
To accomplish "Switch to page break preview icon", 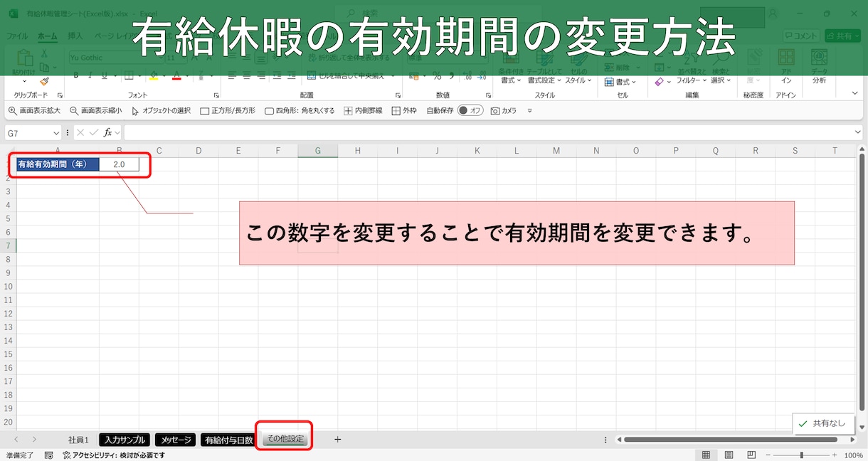I will click(x=751, y=455).
